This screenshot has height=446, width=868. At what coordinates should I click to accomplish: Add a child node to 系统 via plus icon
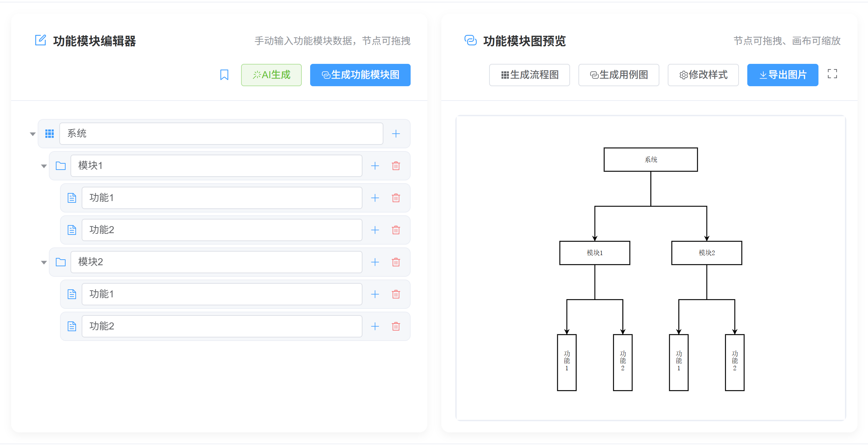tap(396, 133)
